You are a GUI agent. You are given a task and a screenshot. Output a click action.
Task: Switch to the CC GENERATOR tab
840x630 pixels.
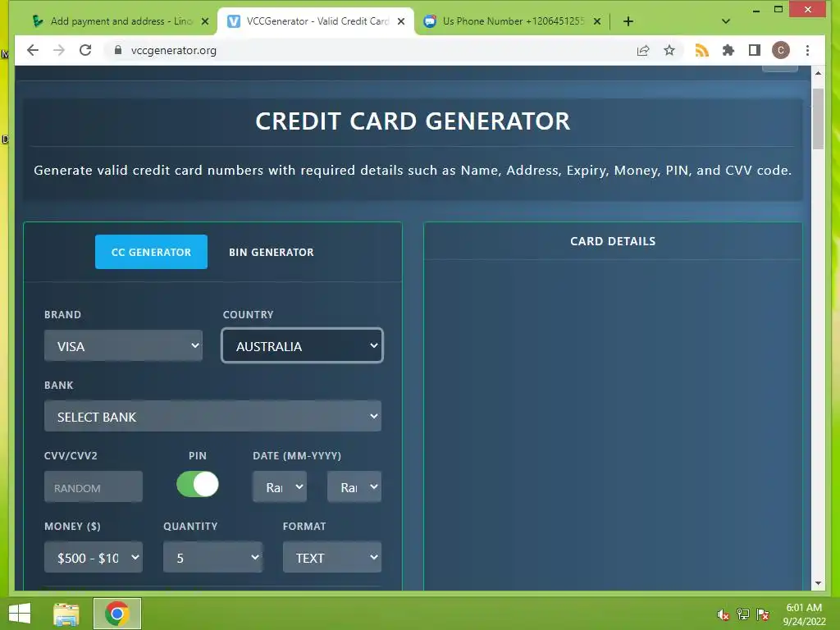click(151, 252)
